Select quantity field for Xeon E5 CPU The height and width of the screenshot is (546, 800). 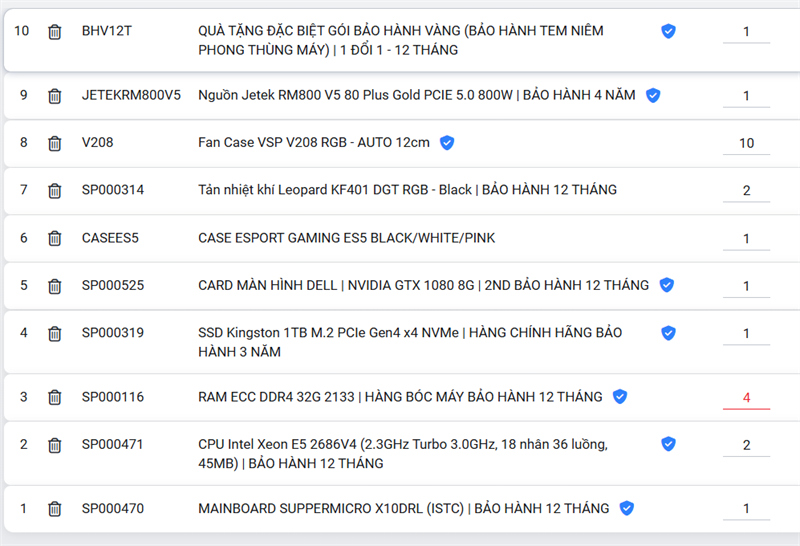tap(746, 445)
